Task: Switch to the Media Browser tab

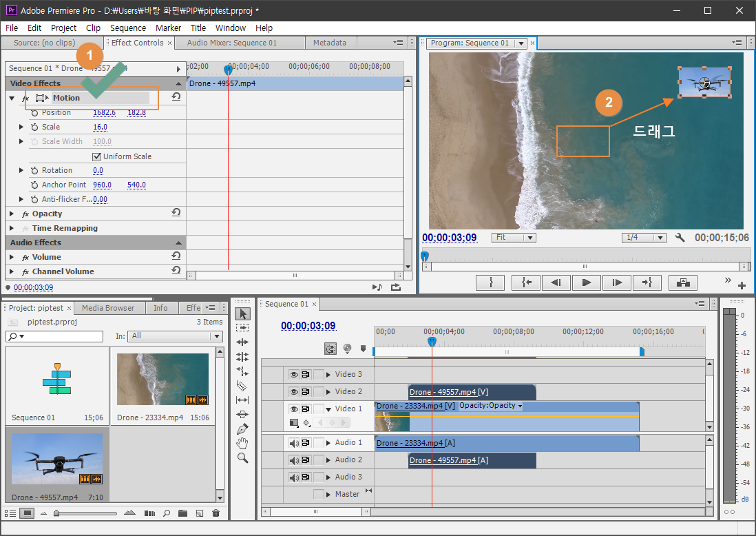Action: (108, 308)
